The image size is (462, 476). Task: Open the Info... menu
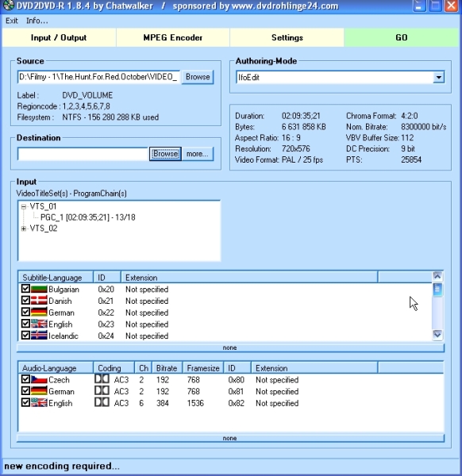[x=37, y=21]
